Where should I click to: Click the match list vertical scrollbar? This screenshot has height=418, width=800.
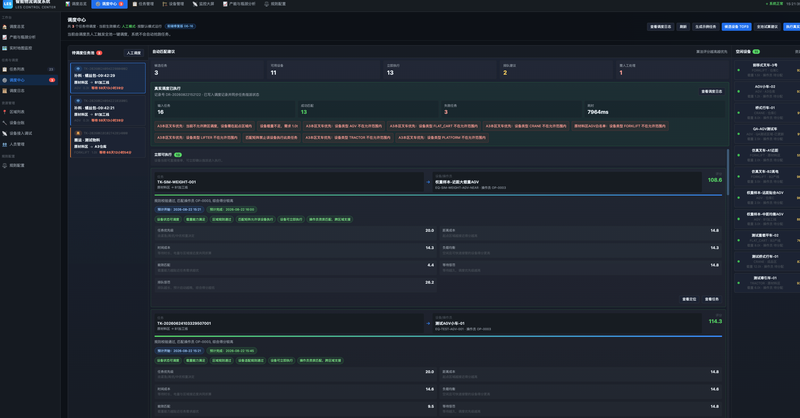(728, 171)
